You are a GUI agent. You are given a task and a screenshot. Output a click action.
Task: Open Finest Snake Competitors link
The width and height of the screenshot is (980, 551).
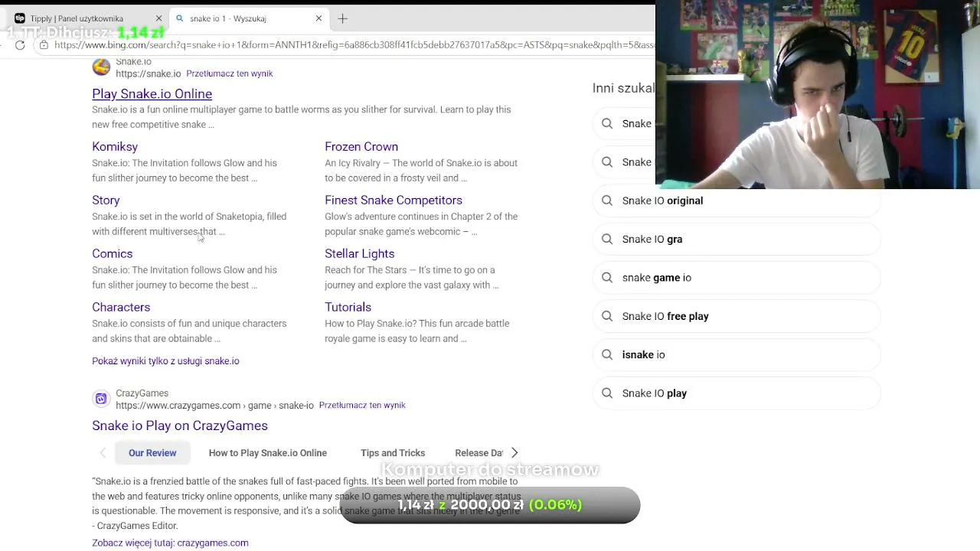[x=394, y=200]
